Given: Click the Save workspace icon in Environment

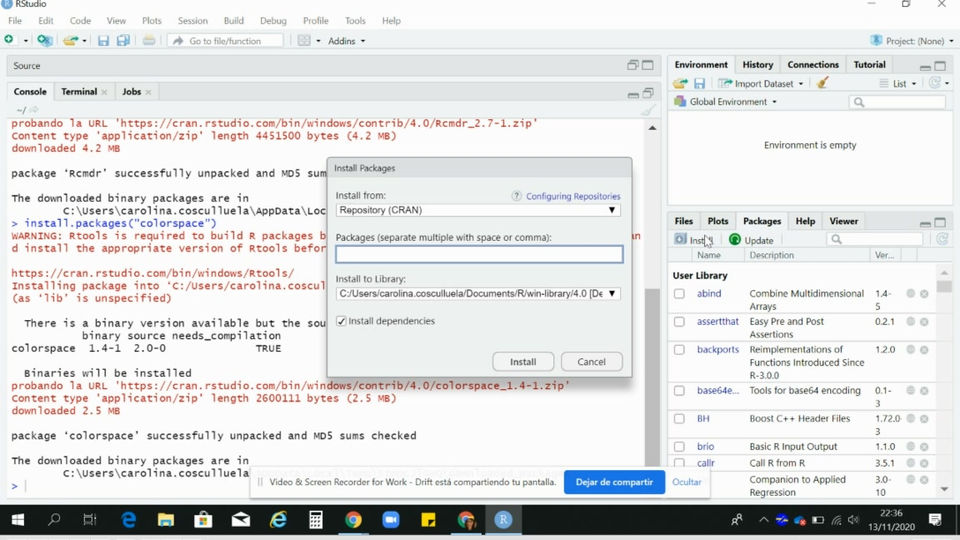Looking at the screenshot, I should click(699, 83).
